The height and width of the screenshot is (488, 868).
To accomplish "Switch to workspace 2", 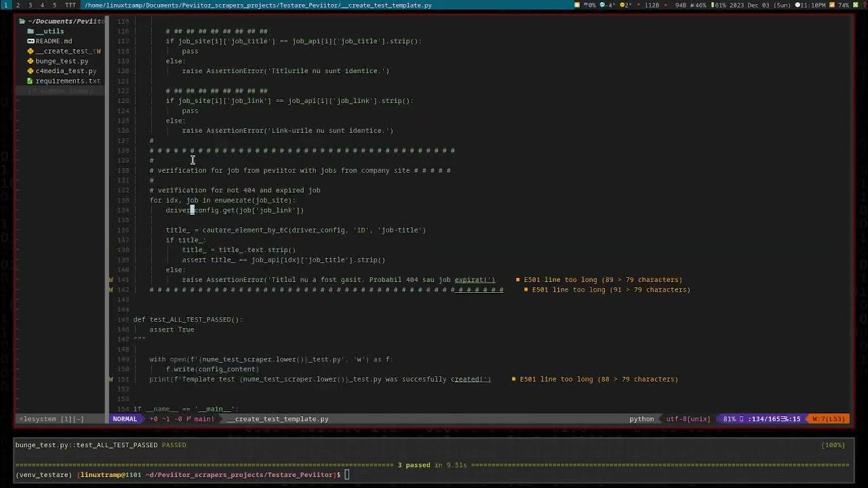I will [x=18, y=5].
